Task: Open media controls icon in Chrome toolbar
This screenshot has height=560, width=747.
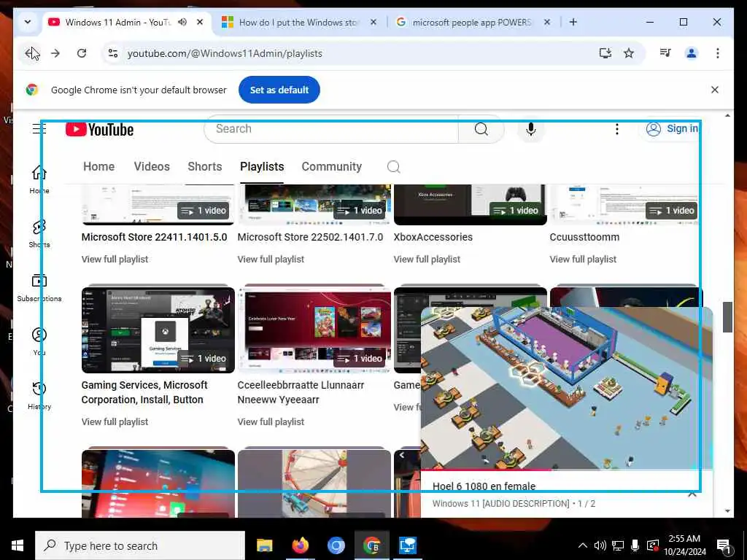Action: click(x=665, y=52)
